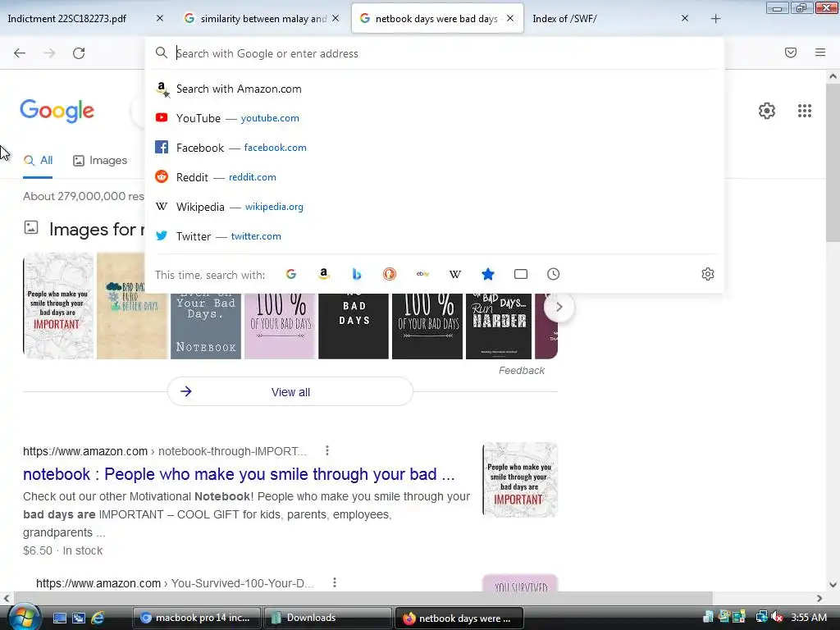Search this time with Google icon
Viewport: 840px width, 630px height.
click(291, 274)
